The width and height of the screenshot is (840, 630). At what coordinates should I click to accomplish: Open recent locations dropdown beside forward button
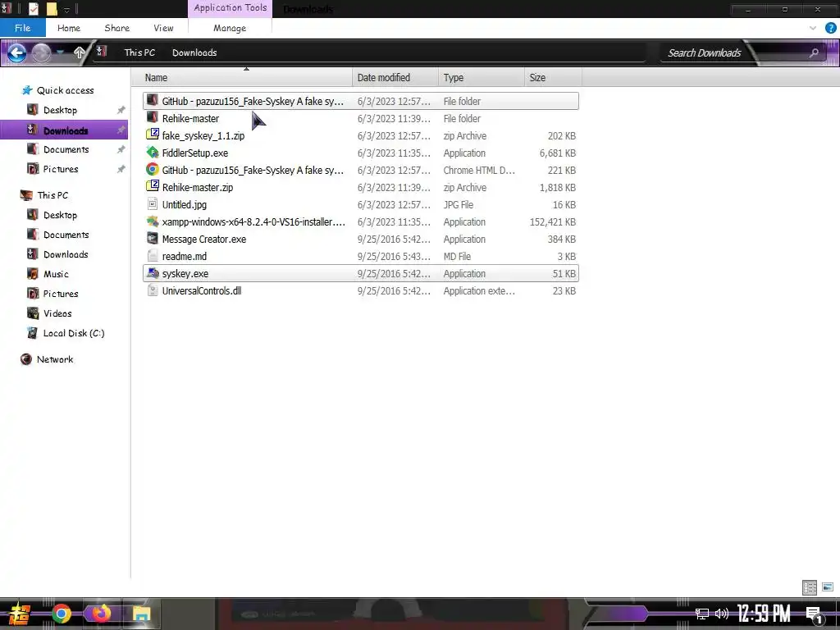click(60, 52)
